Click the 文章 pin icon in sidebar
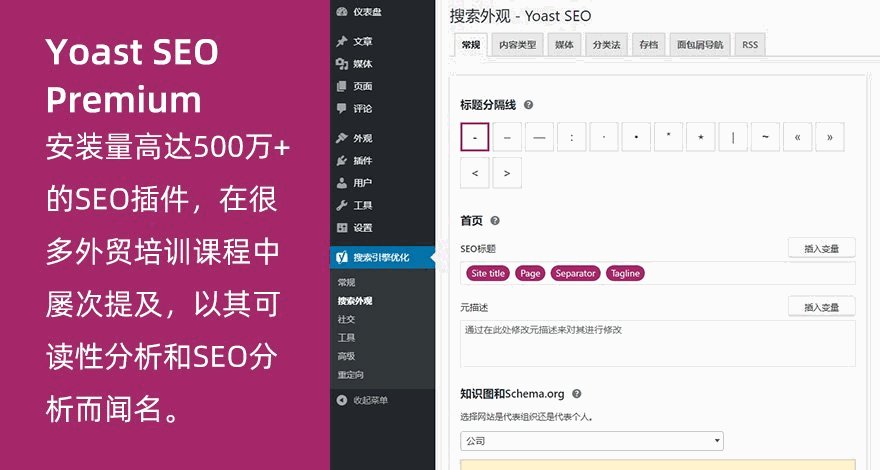 [x=342, y=42]
